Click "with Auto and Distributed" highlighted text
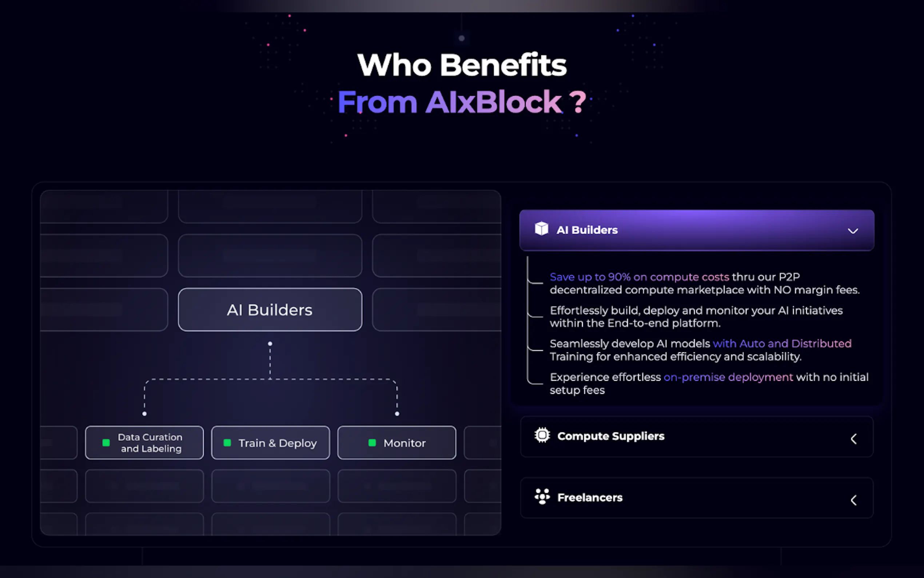The width and height of the screenshot is (924, 578). pyautogui.click(x=782, y=344)
